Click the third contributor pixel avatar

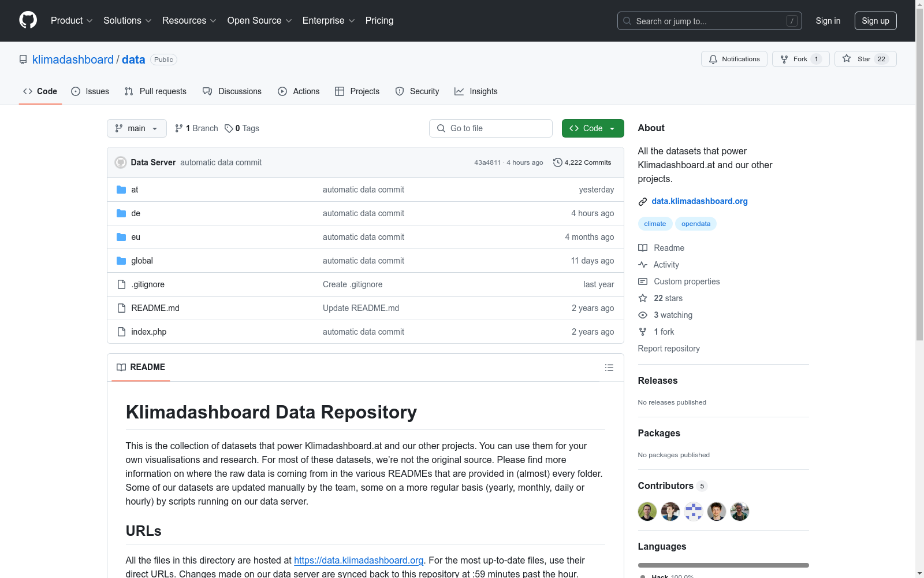[x=694, y=512]
